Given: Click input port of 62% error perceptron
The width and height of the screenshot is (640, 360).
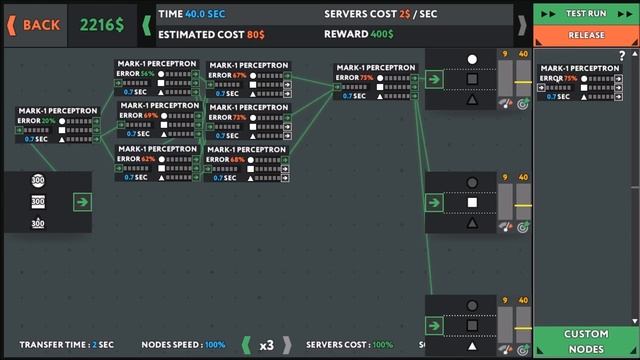Looking at the screenshot, I should pos(119,168).
